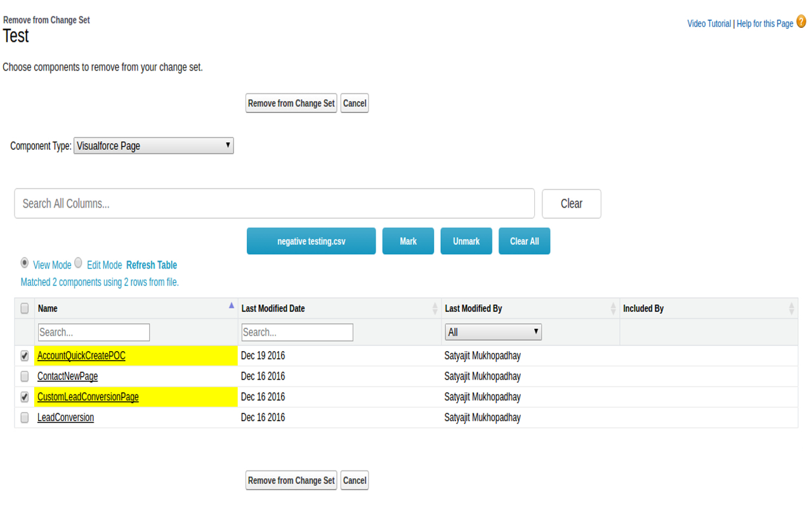Sort the Name column with its arrow
This screenshot has height=508, width=812.
(x=232, y=305)
